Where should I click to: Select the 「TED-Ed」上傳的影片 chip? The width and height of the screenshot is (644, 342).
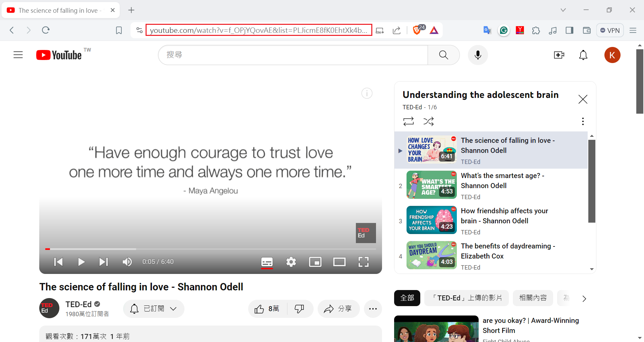tap(466, 298)
